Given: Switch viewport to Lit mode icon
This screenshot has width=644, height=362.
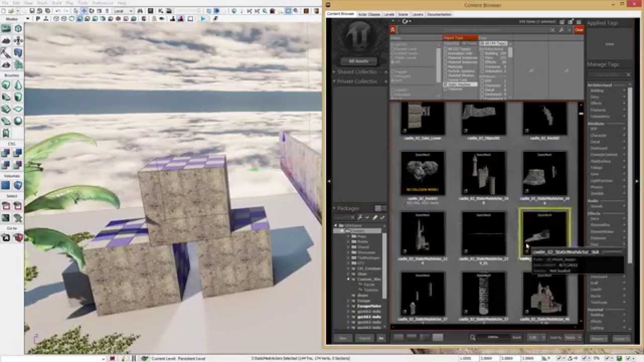Looking at the screenshot, I should [80, 19].
